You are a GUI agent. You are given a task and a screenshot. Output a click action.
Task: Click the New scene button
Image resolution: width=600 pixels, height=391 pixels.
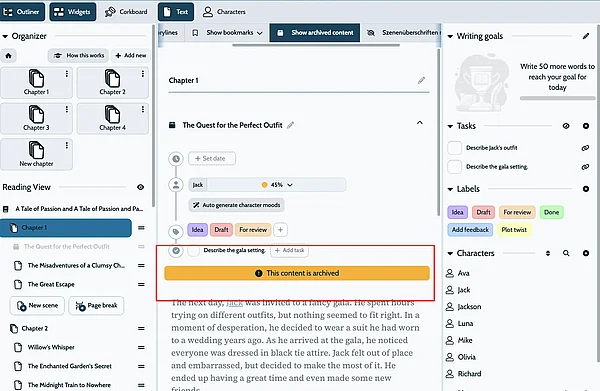click(37, 305)
